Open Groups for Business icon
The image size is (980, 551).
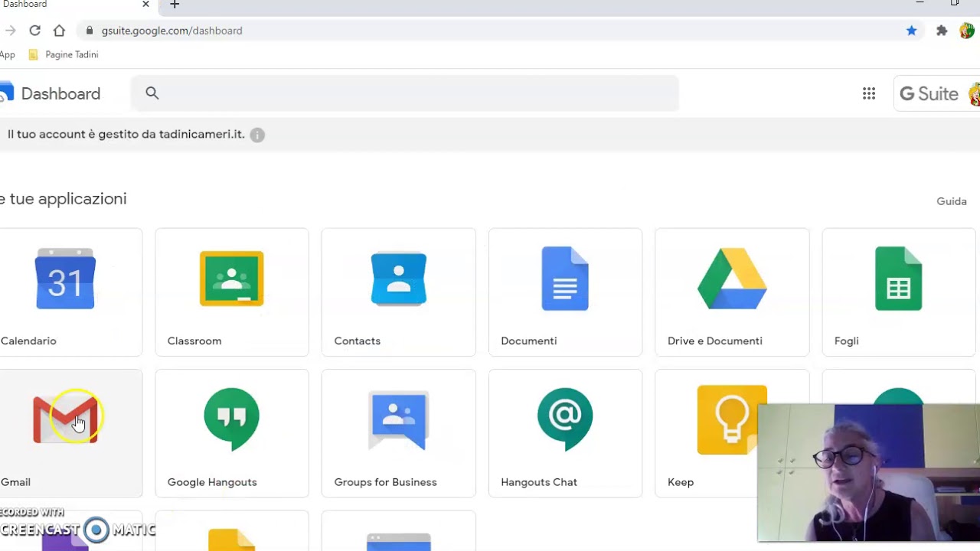click(398, 420)
